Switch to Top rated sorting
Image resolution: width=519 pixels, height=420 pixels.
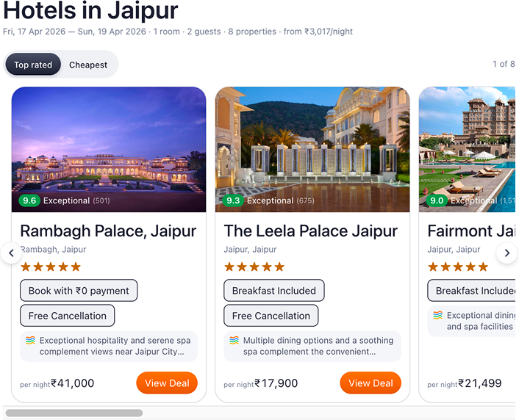33,65
